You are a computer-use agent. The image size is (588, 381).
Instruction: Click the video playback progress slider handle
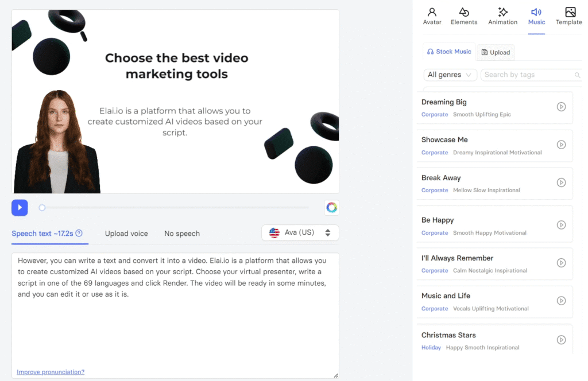[x=42, y=208]
